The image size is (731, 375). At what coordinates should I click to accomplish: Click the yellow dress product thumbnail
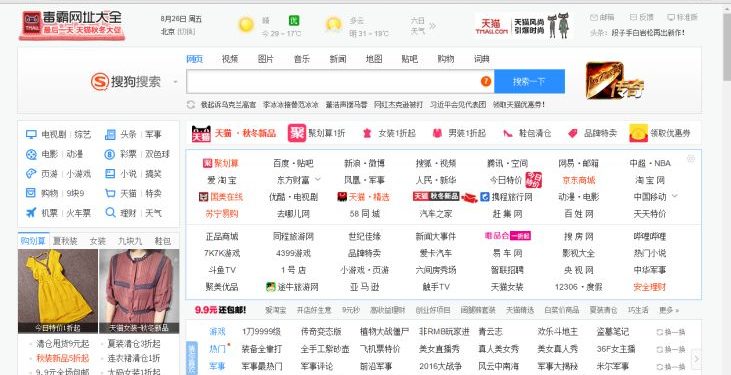click(x=58, y=291)
